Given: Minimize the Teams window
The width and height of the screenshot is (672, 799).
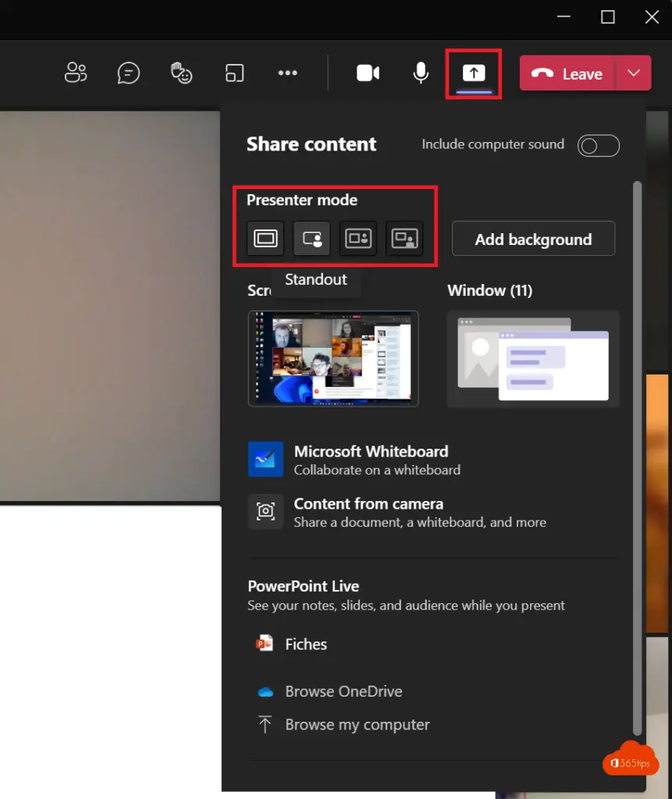Looking at the screenshot, I should pyautogui.click(x=564, y=17).
